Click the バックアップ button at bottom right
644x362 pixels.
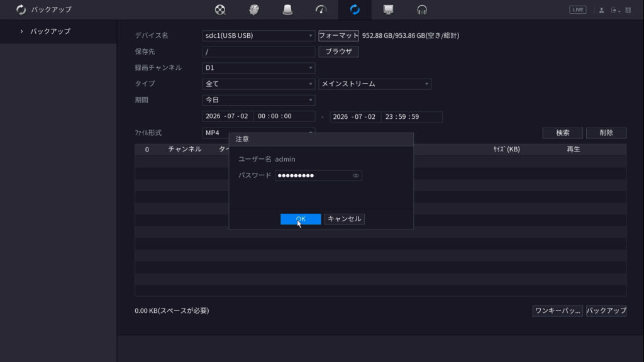(606, 310)
